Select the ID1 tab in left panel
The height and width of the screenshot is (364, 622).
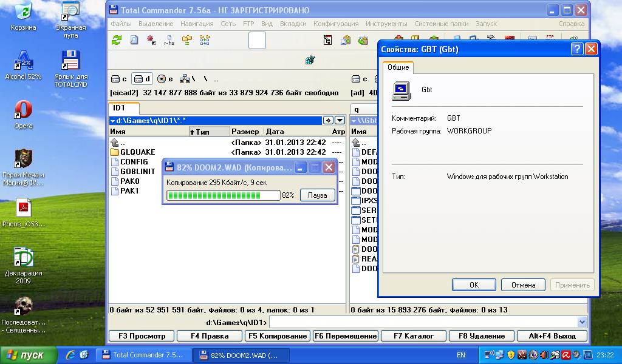123,108
